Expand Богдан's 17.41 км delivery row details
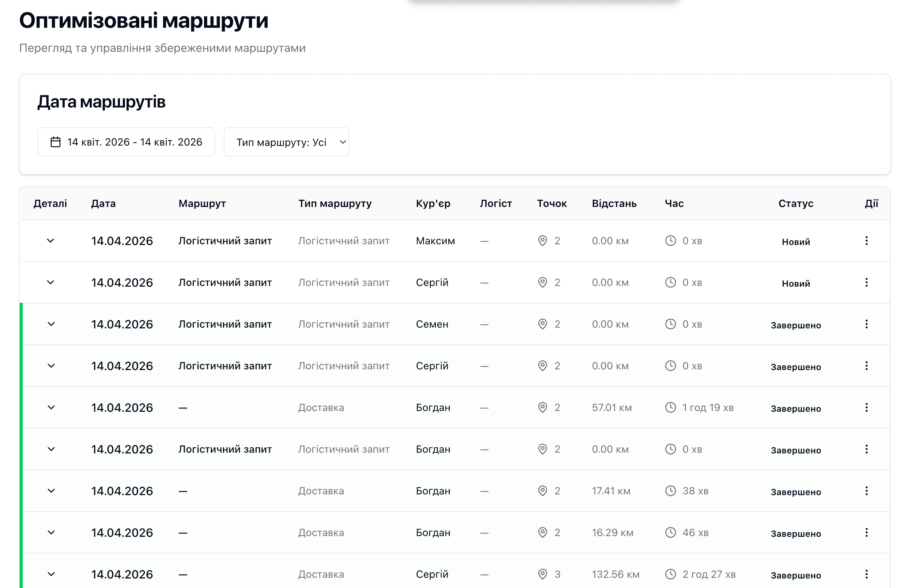This screenshot has height=588, width=912. pos(51,491)
